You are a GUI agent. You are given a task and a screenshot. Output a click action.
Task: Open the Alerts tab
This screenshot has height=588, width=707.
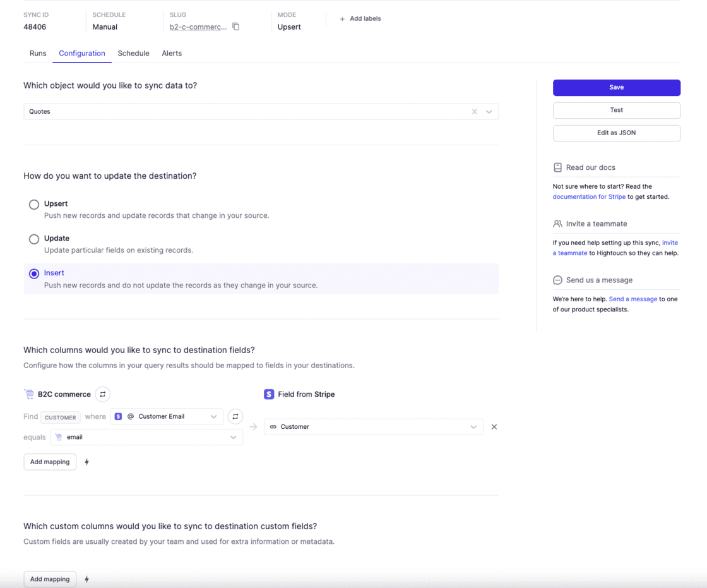pyautogui.click(x=172, y=53)
